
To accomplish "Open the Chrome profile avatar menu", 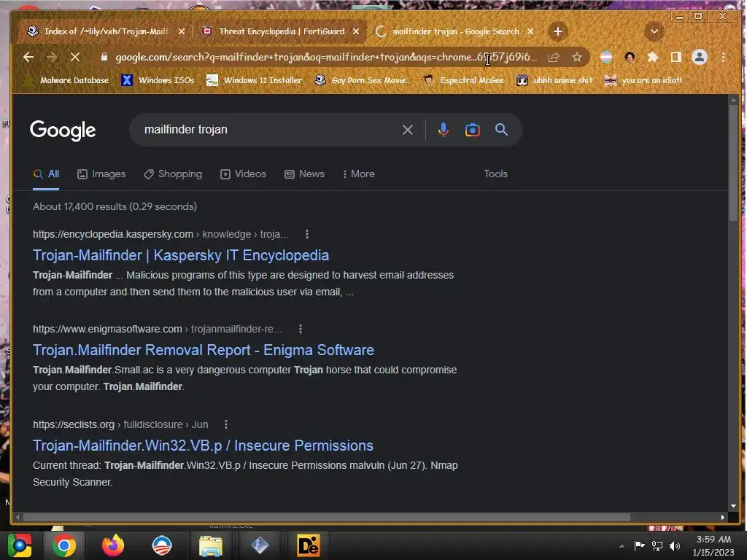I will pos(700,58).
